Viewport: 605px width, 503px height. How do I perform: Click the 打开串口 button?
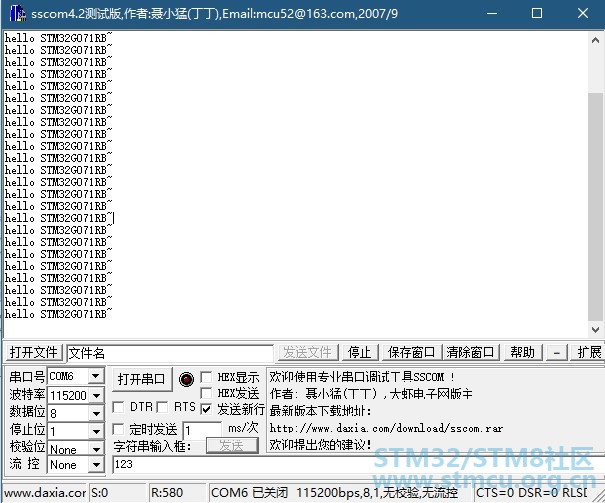[x=142, y=379]
